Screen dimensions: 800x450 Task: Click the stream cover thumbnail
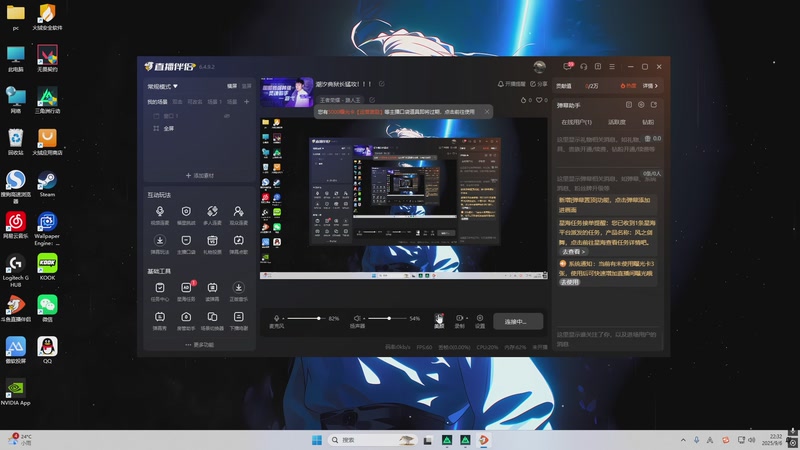[x=286, y=92]
